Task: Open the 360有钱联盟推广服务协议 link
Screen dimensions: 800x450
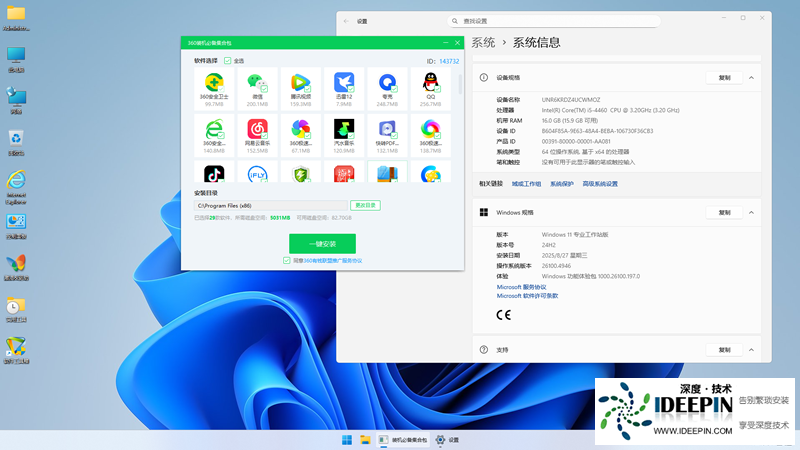Action: (x=333, y=261)
